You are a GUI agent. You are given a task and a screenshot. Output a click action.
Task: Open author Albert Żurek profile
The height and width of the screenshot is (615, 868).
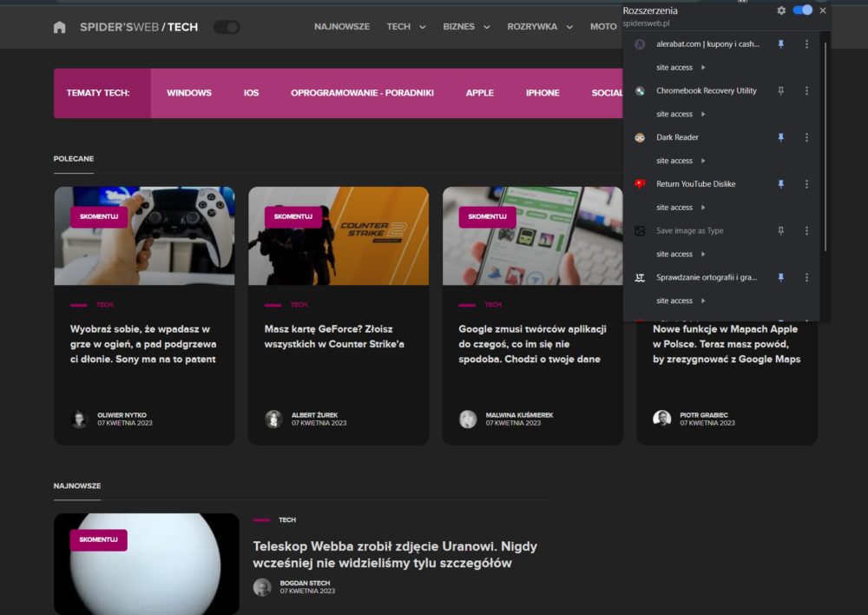pos(314,415)
